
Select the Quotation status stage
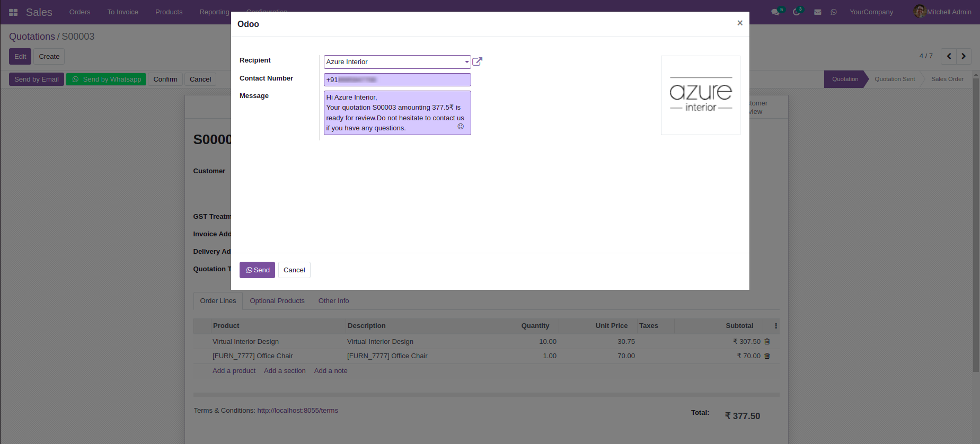click(x=844, y=79)
